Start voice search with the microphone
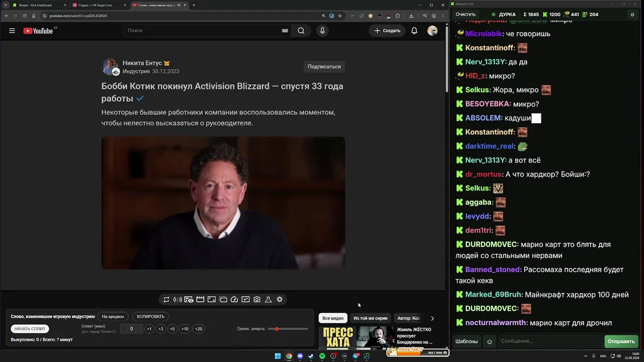The image size is (644, 362). coord(323,31)
